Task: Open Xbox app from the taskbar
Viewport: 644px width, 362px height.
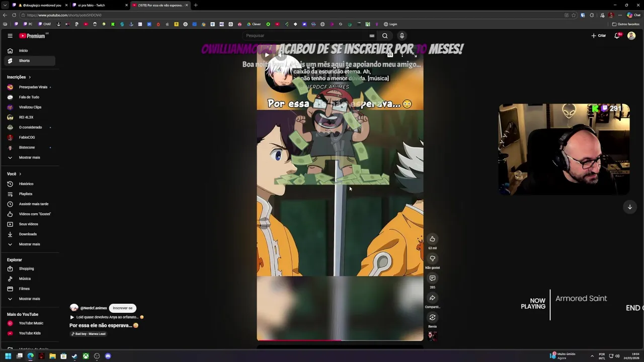Action: coord(86,356)
